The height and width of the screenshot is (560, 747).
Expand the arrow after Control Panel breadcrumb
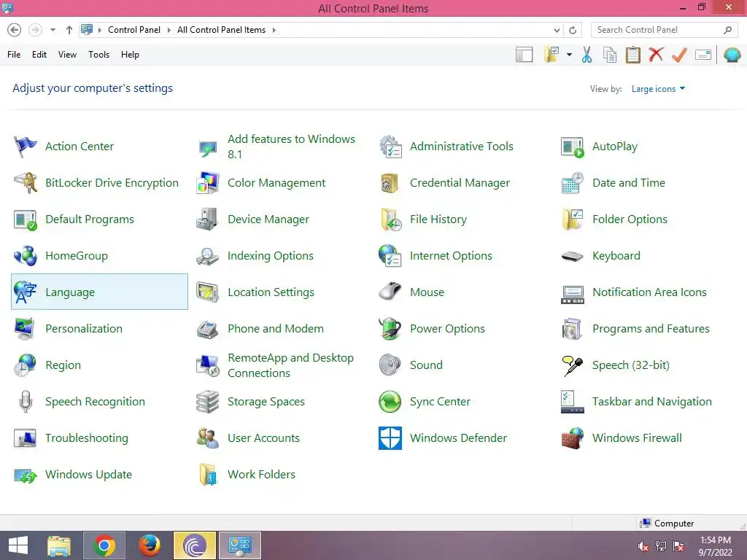click(169, 30)
